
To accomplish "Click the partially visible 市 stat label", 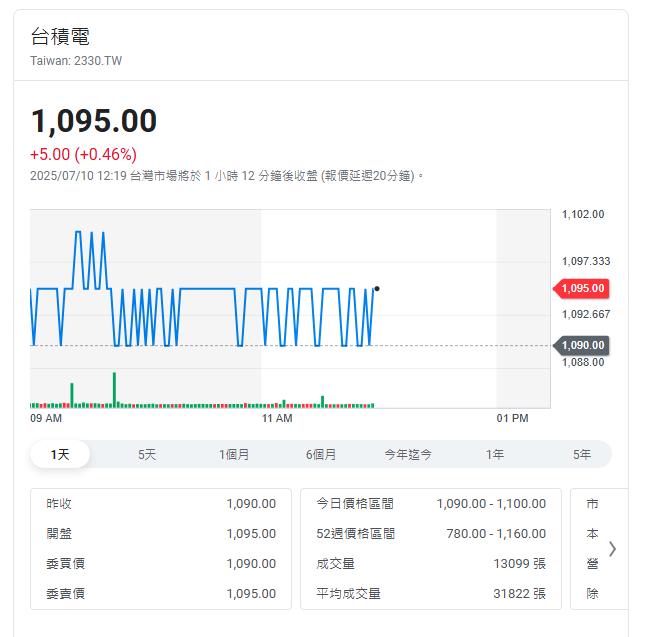I will [x=592, y=504].
